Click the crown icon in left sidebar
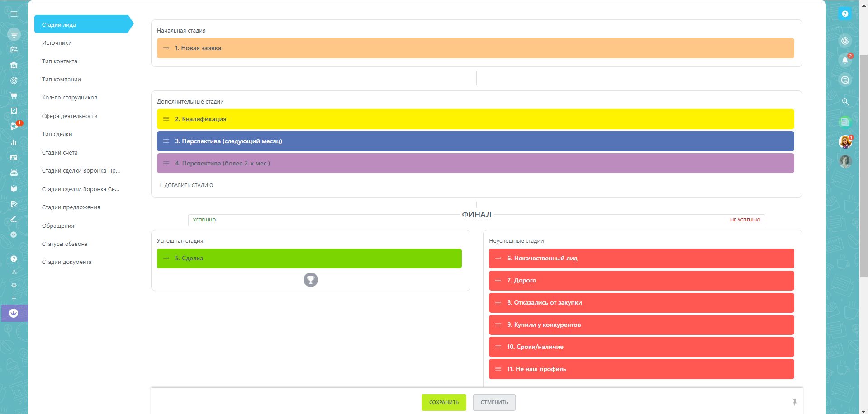Screen dimensions: 868x414 [x=14, y=313]
